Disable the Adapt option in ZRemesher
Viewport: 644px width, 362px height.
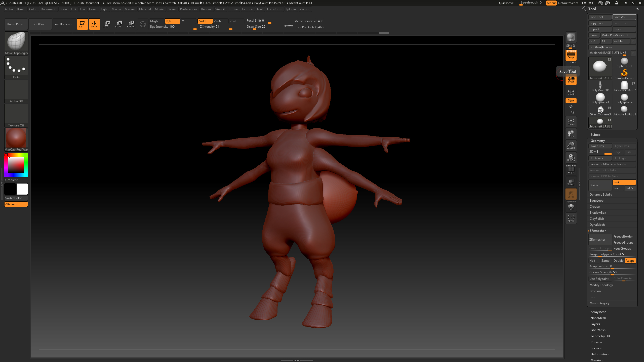(630, 261)
